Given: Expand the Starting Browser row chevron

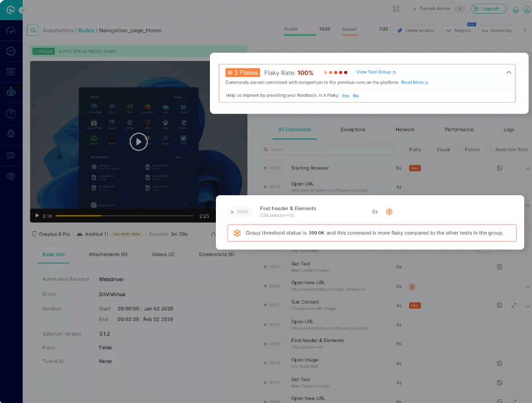Looking at the screenshot, I should pos(528,168).
